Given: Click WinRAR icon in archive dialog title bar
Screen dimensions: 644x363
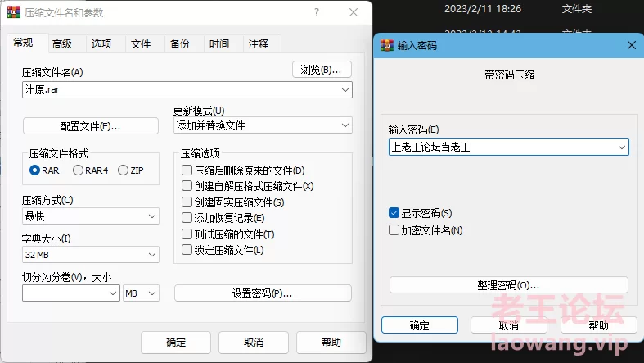Looking at the screenshot, I should pyautogui.click(x=14, y=12).
